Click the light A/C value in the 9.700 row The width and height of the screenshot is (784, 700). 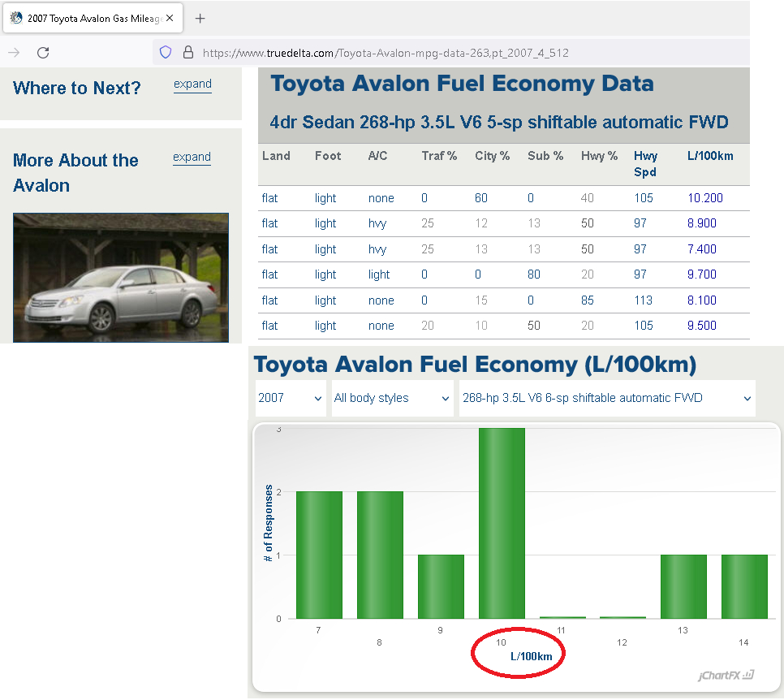[x=379, y=274]
